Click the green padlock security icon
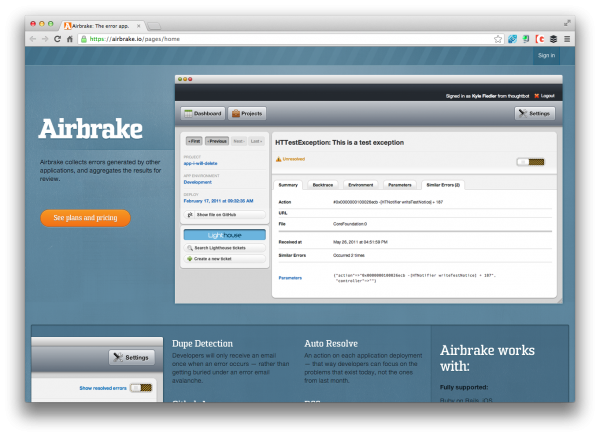 [84, 39]
